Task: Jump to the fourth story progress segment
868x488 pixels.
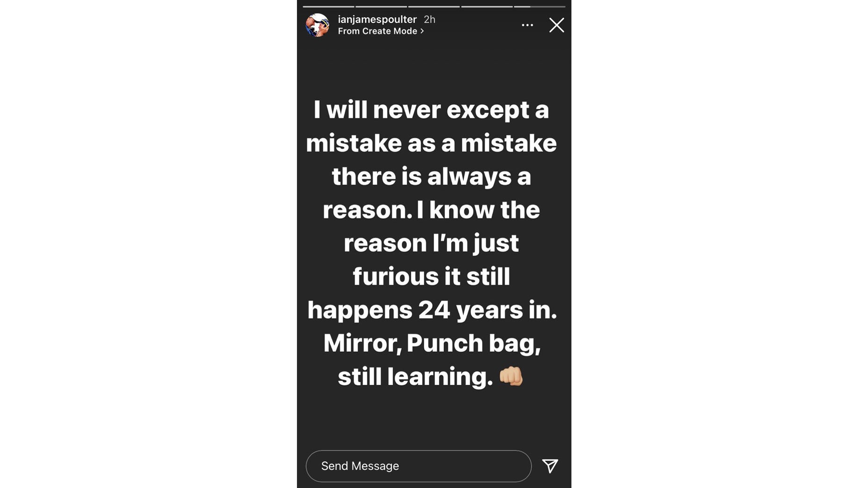Action: pyautogui.click(x=487, y=7)
